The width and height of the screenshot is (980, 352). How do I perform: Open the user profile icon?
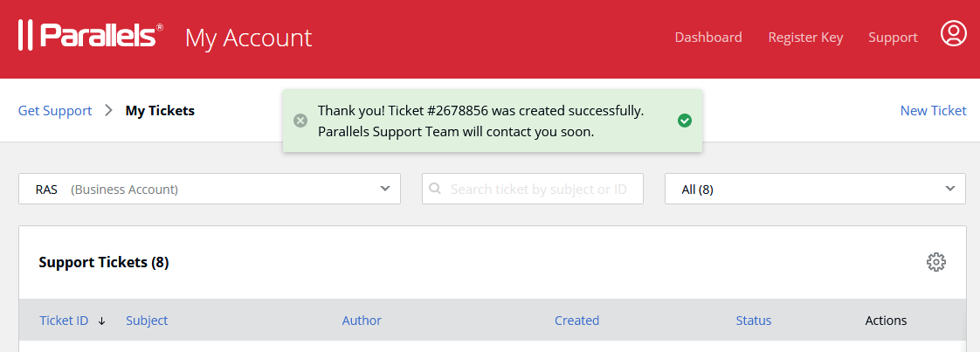pos(953,34)
